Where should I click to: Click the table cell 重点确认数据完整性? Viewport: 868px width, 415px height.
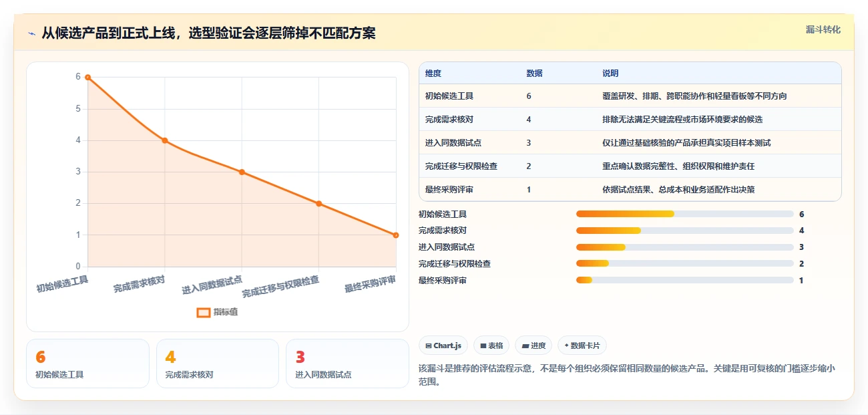[678, 166]
